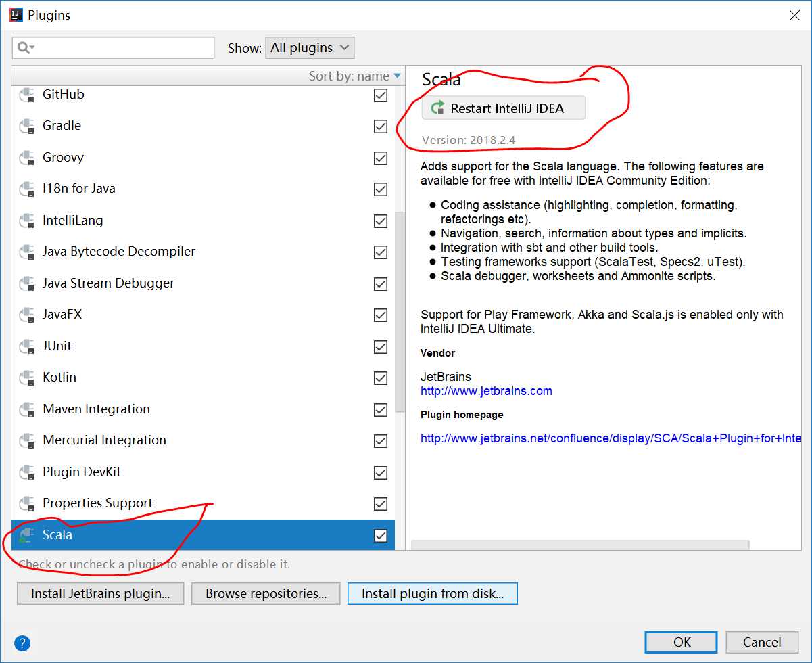Toggle the Scala plugin checkbox
This screenshot has height=663, width=812.
tap(381, 536)
